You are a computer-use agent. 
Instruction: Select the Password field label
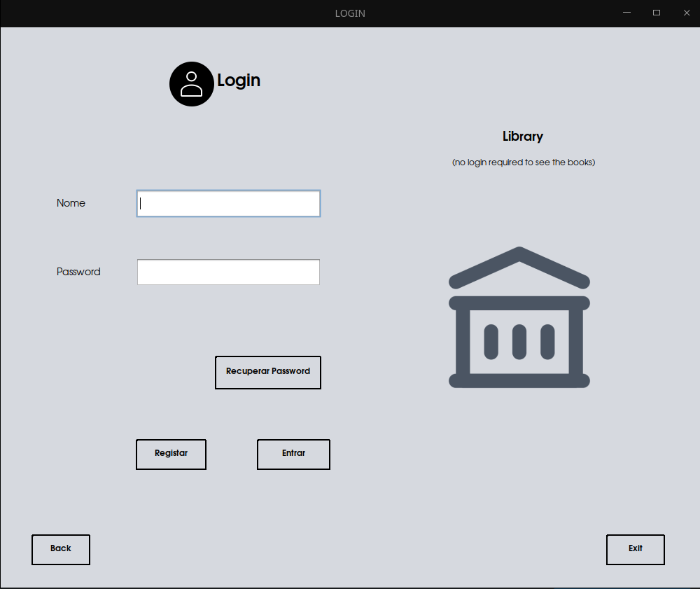click(78, 272)
